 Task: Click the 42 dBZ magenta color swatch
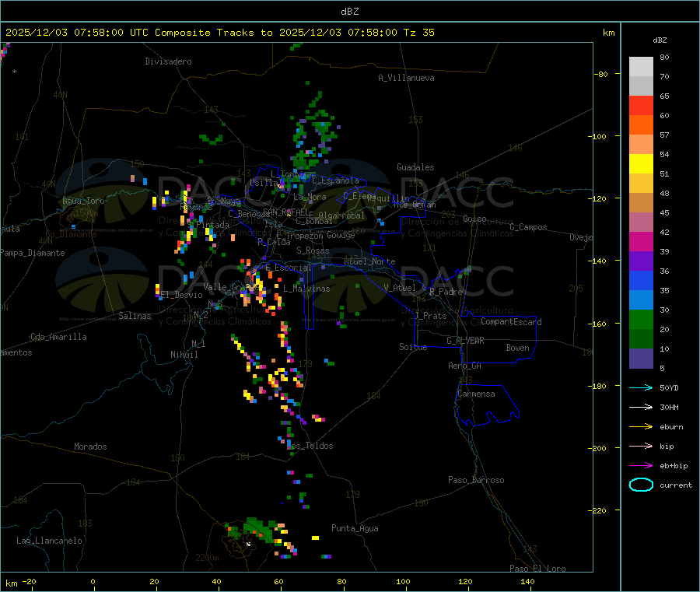pyautogui.click(x=641, y=241)
